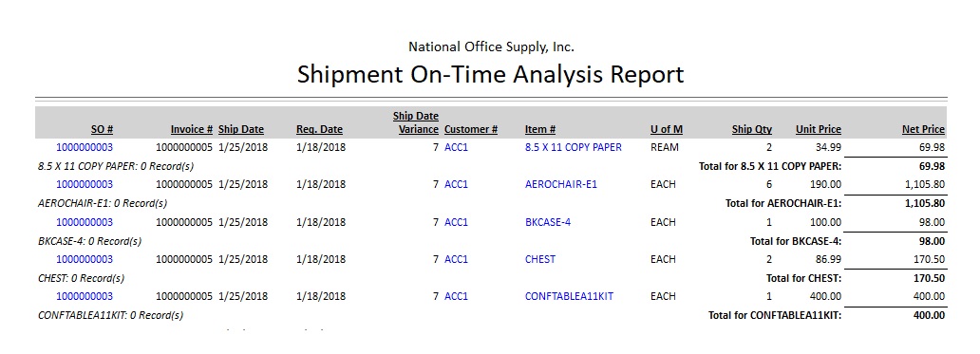
Task: Click the U of M column header
Action: (667, 129)
